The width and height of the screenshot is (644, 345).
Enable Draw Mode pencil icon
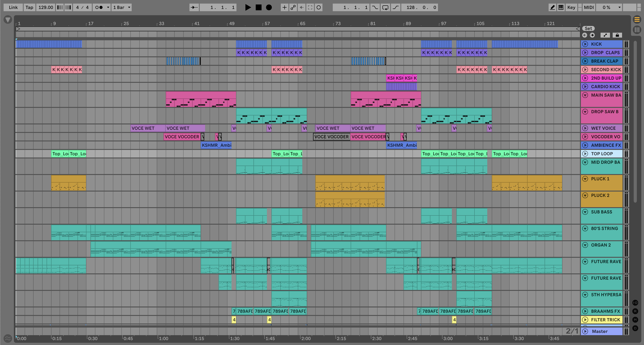click(x=552, y=7)
